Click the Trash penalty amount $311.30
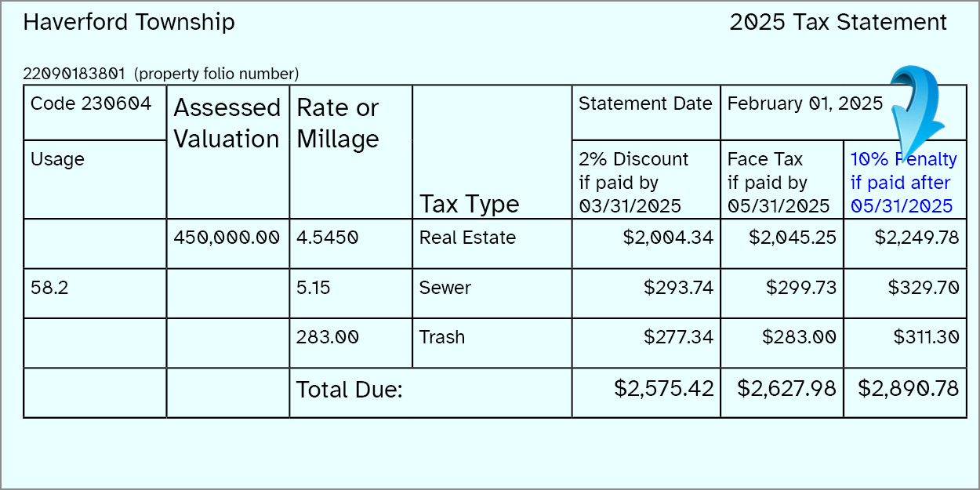 [x=926, y=337]
